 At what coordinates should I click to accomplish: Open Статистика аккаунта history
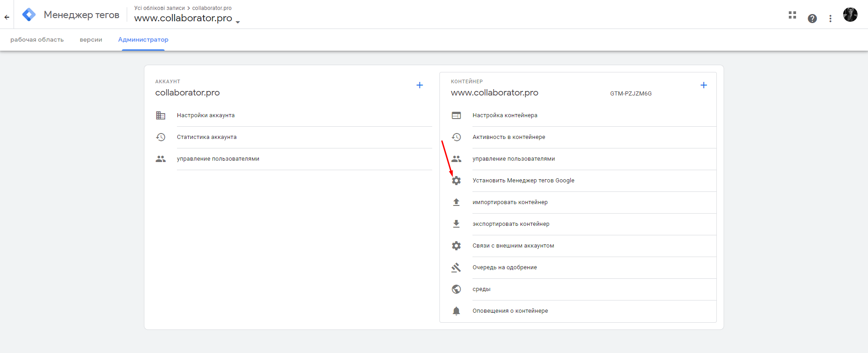click(x=161, y=137)
